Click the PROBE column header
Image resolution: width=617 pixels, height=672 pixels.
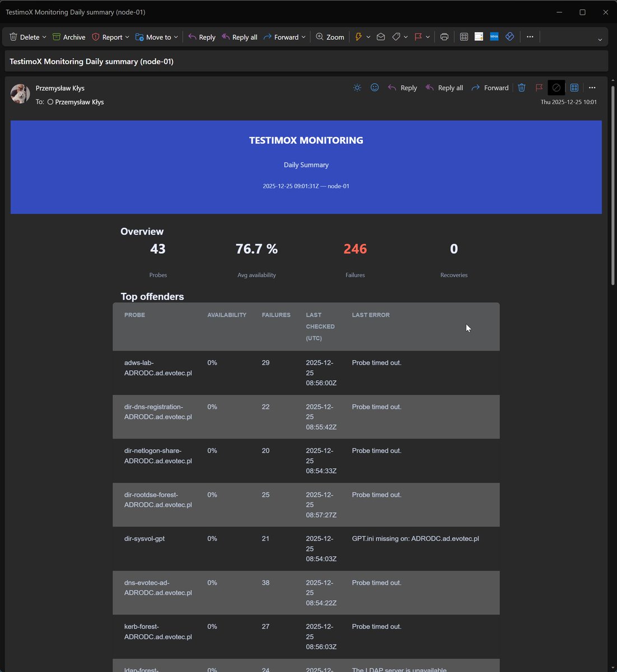[x=134, y=315]
